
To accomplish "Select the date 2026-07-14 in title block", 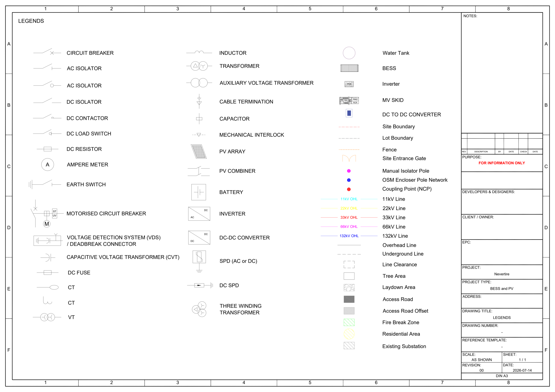I will [x=522, y=371].
